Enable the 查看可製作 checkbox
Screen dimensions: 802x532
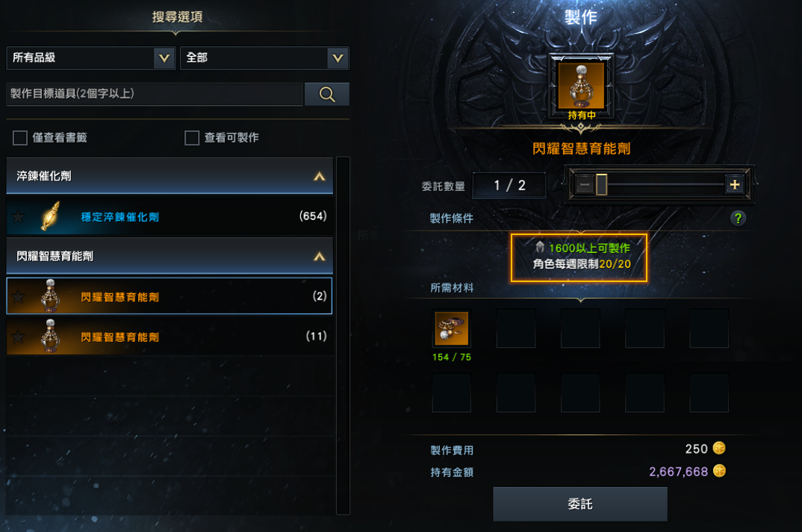(192, 138)
